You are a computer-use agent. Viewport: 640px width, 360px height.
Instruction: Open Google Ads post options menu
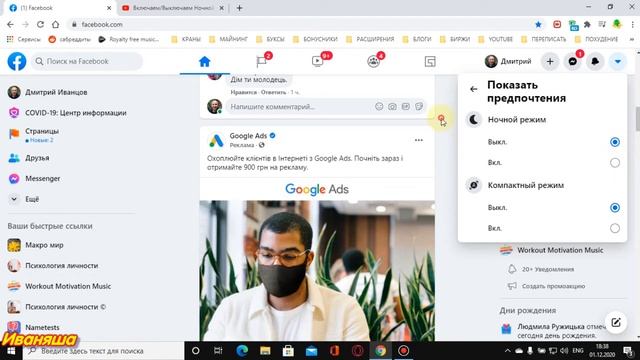pyautogui.click(x=419, y=140)
